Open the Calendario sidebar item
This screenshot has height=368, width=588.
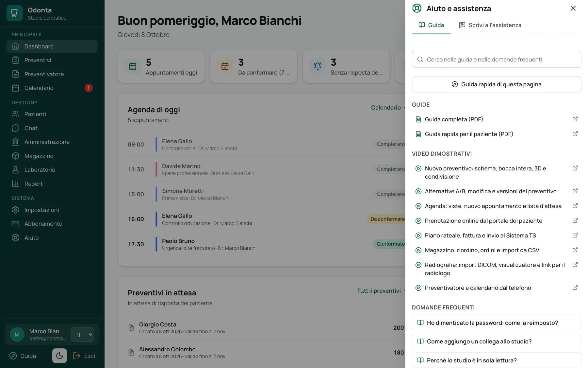[x=52, y=88]
